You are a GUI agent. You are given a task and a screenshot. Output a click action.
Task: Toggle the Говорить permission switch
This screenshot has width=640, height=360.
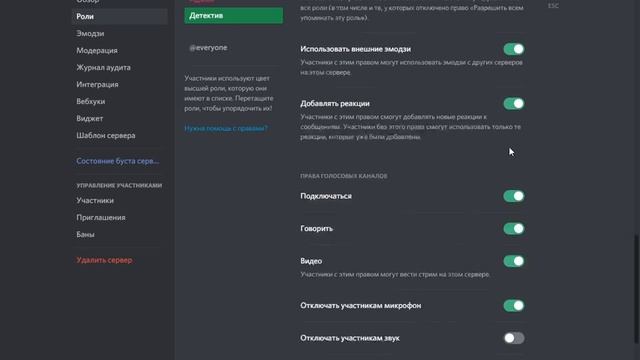[x=513, y=229]
